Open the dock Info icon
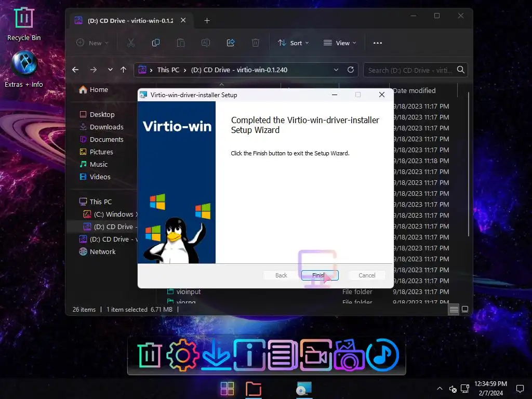Screen dimensions: 532x399 (x=249, y=355)
